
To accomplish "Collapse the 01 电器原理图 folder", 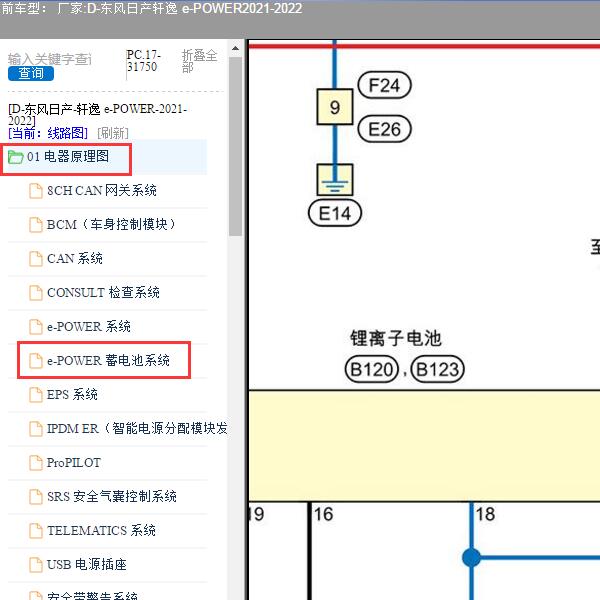I will [x=67, y=157].
